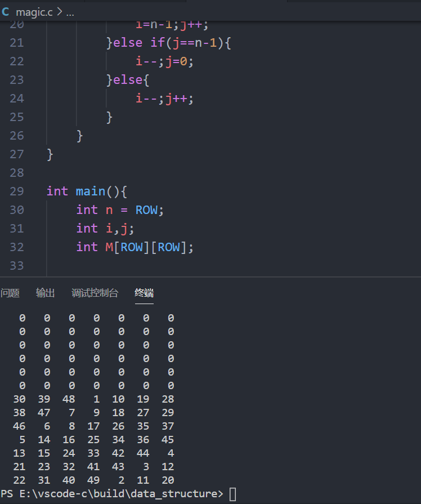
Task: Click the PS E:\vscode-c\build\data_structure prompt text
Action: 112,494
